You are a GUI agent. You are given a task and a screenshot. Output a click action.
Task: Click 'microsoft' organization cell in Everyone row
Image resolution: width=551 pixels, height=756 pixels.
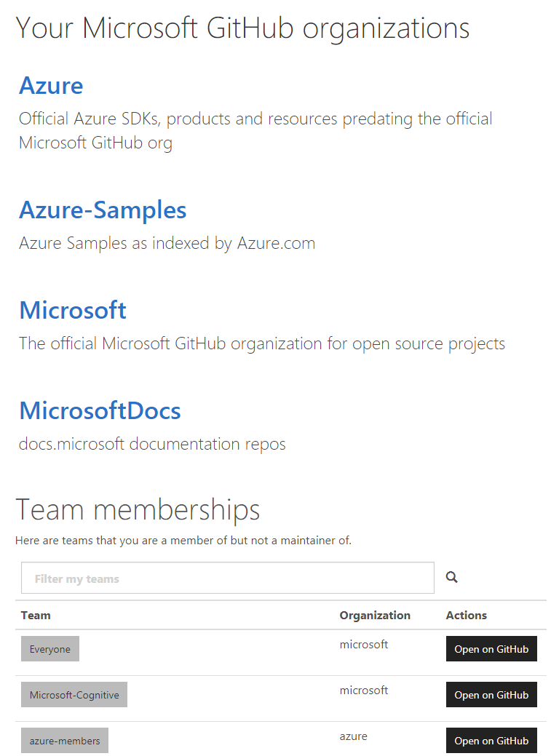[x=364, y=645]
